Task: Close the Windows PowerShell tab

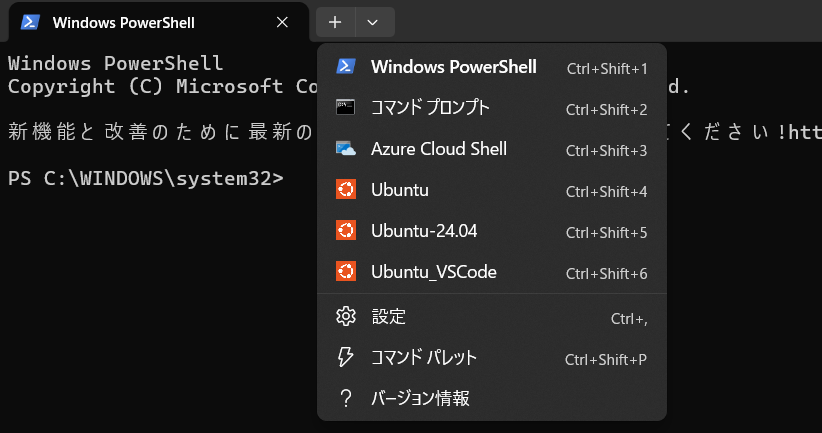Action: pyautogui.click(x=283, y=22)
